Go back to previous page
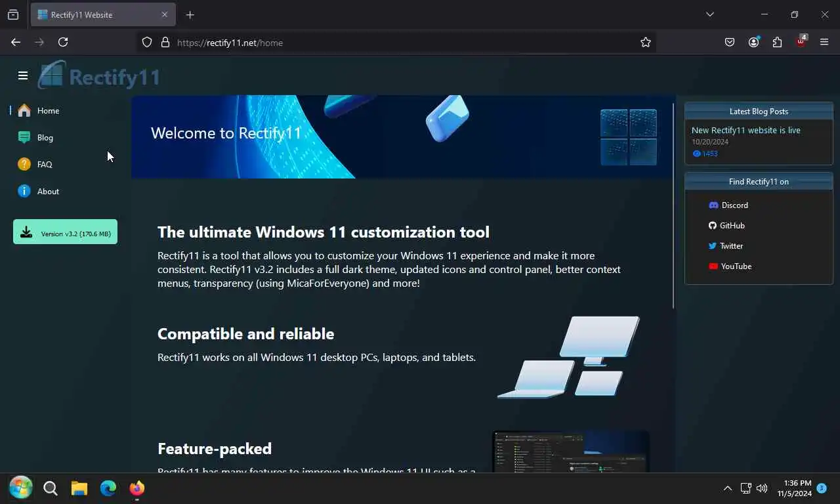Image resolution: width=840 pixels, height=504 pixels. [x=16, y=42]
